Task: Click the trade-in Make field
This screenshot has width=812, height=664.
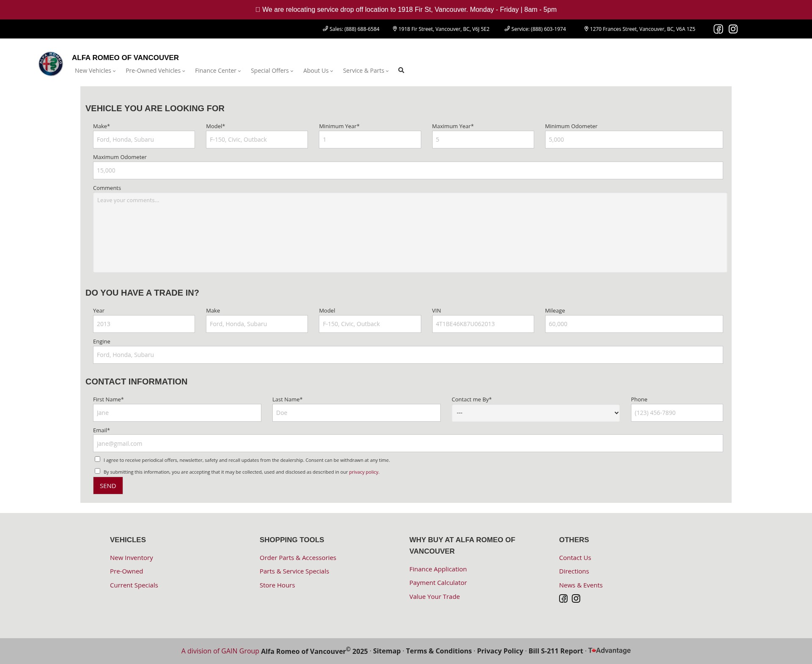Action: click(257, 324)
